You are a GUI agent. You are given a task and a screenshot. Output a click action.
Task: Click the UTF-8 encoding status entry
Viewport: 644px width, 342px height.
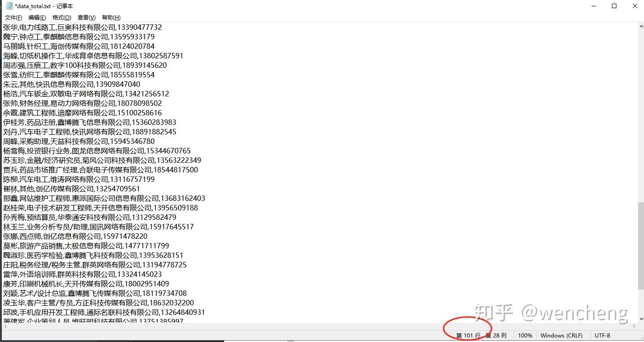coord(602,336)
